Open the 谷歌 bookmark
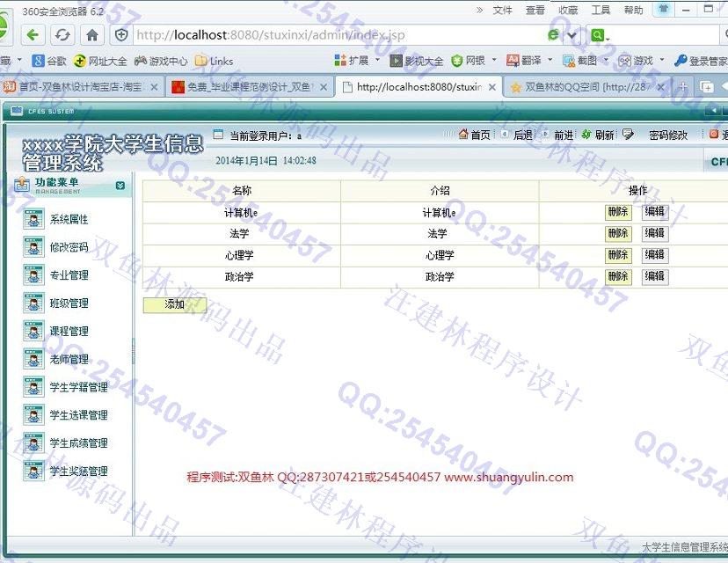728x563 pixels. click(49, 61)
